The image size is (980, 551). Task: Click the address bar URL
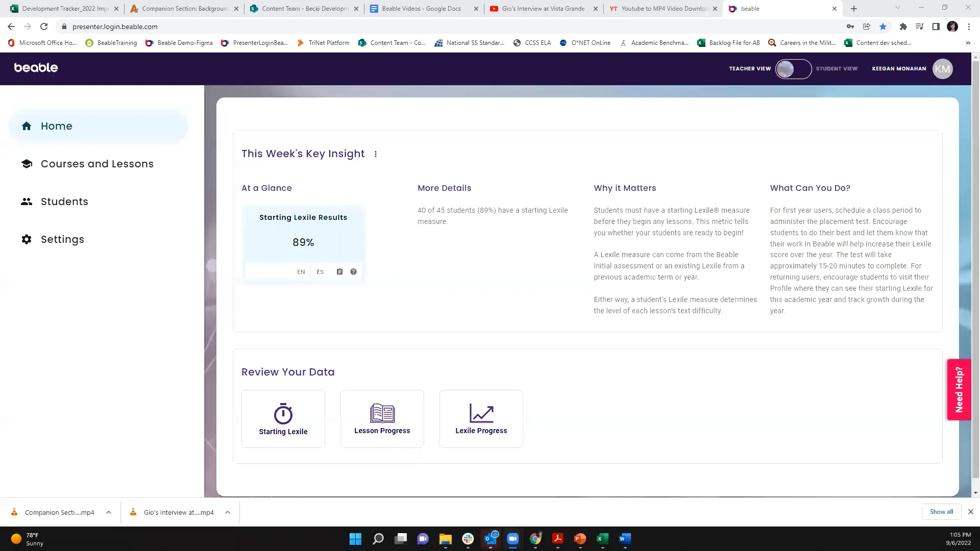pyautogui.click(x=115, y=27)
